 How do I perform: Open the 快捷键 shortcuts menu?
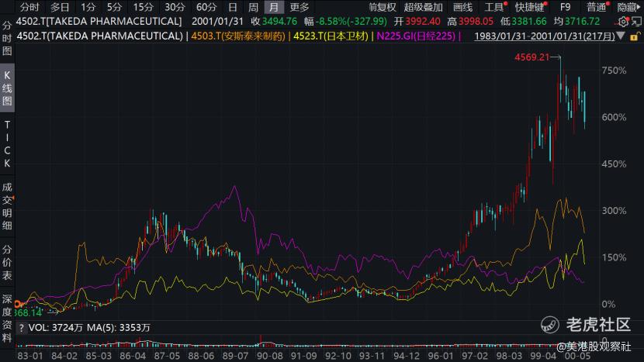coord(530,7)
